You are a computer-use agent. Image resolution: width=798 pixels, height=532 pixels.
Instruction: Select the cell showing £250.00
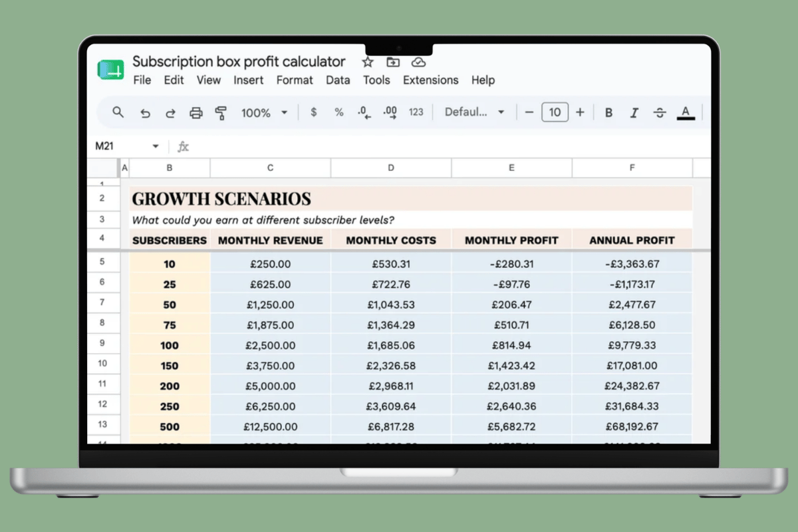[270, 264]
